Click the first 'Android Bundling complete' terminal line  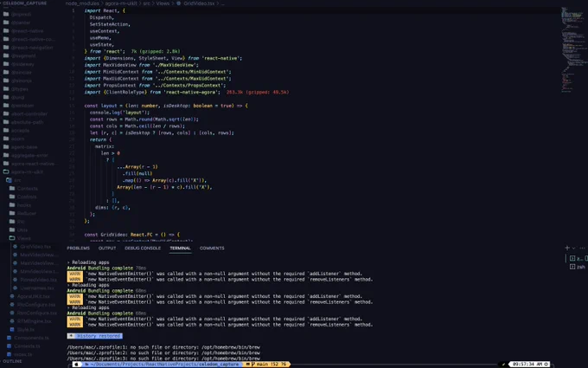(106, 268)
